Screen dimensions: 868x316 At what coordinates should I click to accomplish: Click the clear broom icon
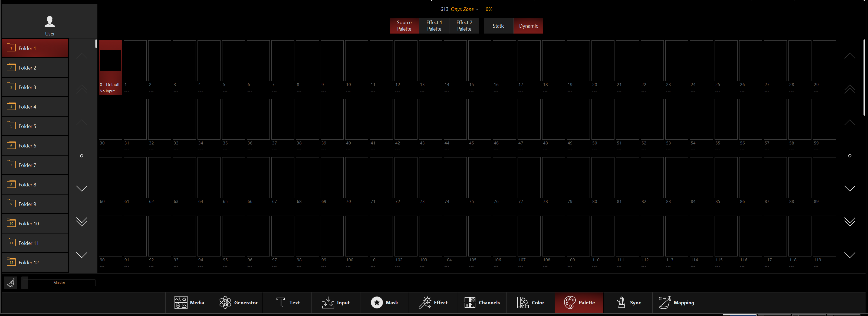11,283
